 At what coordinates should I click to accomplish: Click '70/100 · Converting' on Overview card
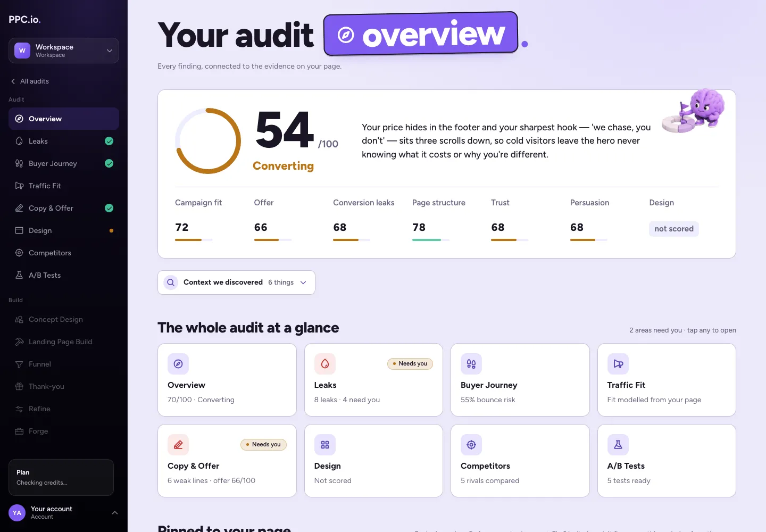click(201, 400)
